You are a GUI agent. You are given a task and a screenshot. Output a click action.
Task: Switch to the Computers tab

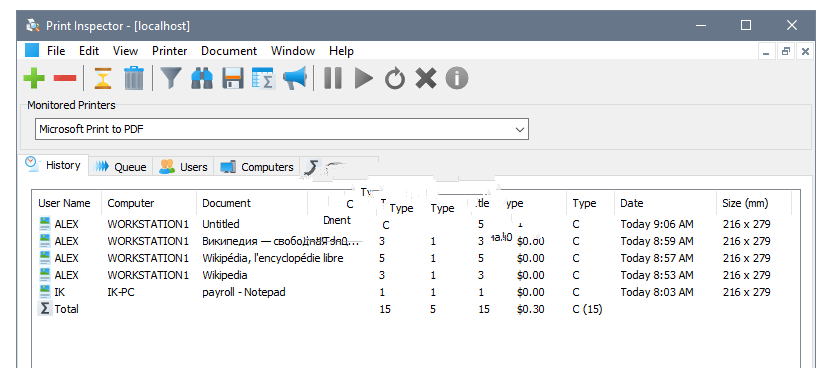256,167
